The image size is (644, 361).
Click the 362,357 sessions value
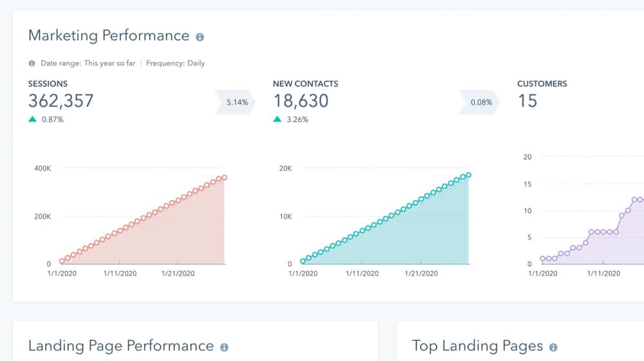[61, 101]
